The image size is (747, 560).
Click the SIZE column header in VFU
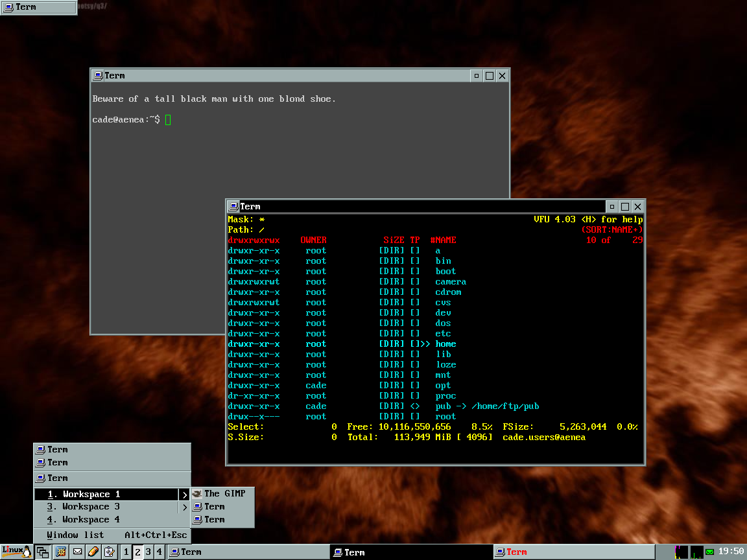point(394,240)
